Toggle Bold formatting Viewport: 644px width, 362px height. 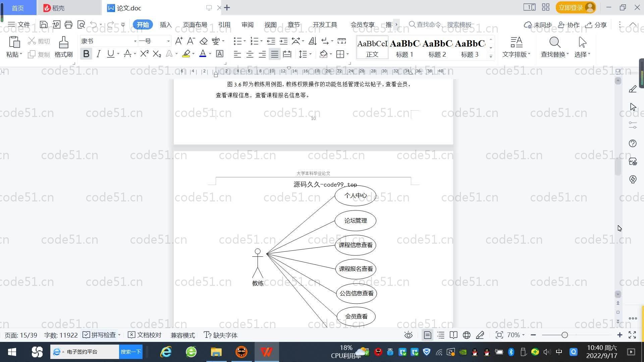[x=86, y=54]
